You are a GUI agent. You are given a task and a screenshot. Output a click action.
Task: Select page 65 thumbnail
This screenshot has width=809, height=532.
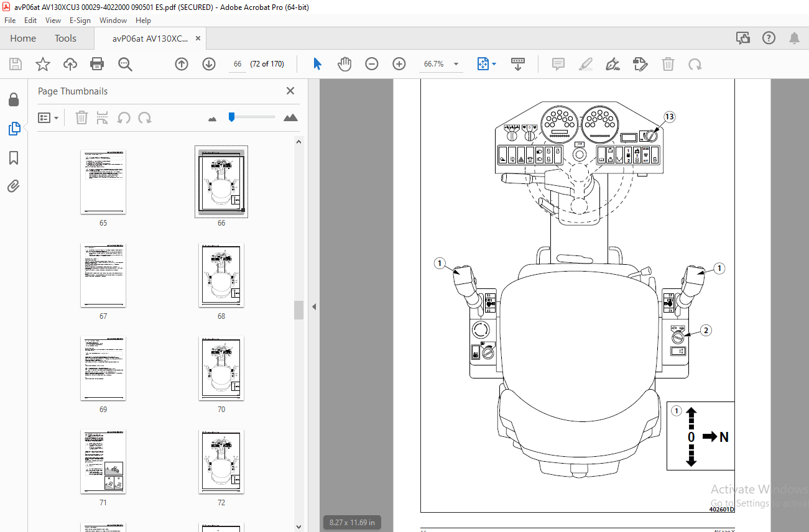(103, 181)
